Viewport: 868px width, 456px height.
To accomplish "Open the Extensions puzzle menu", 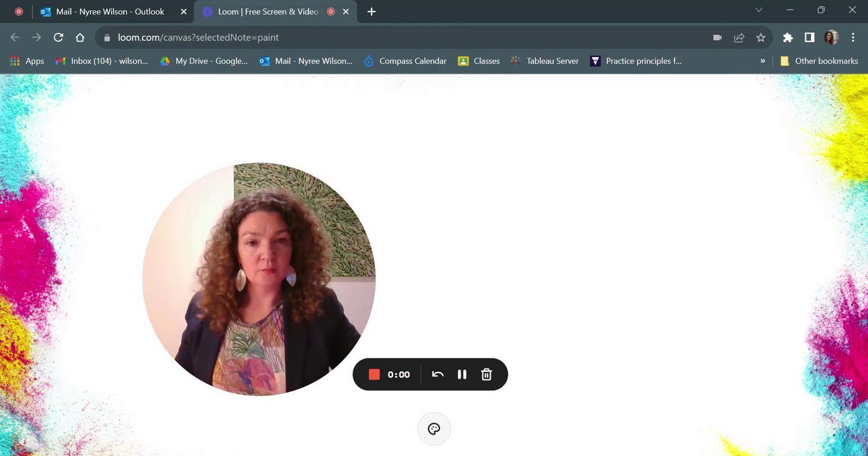I will pos(788,37).
